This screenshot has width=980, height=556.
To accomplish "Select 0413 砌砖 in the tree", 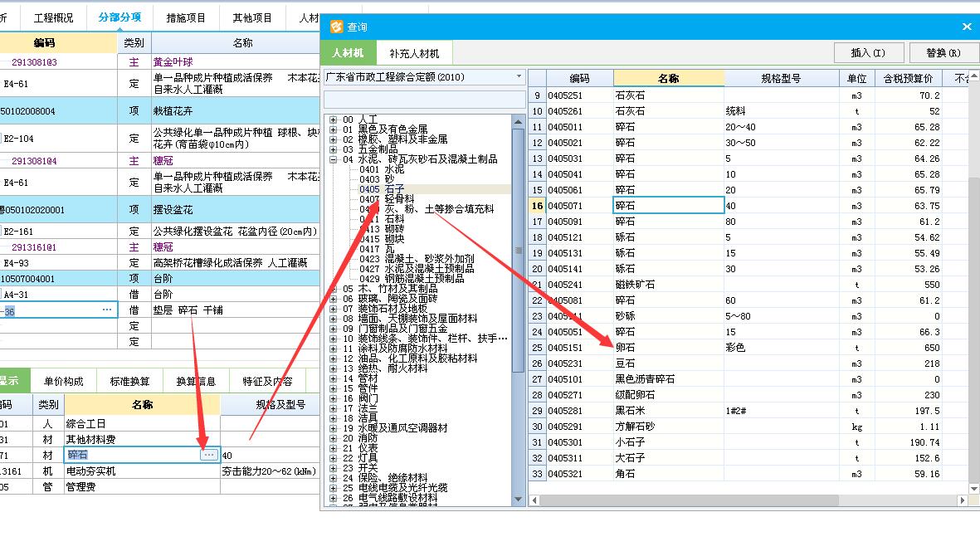I will tap(382, 229).
